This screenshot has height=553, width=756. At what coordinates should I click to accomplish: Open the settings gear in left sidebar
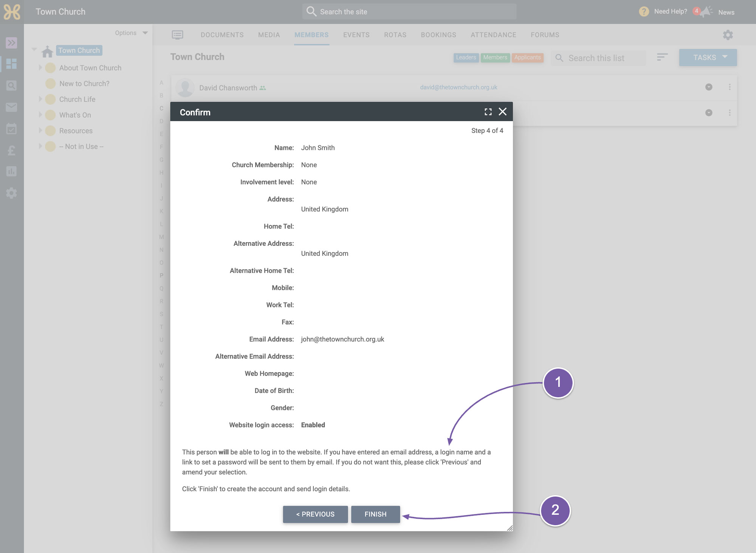(x=11, y=193)
